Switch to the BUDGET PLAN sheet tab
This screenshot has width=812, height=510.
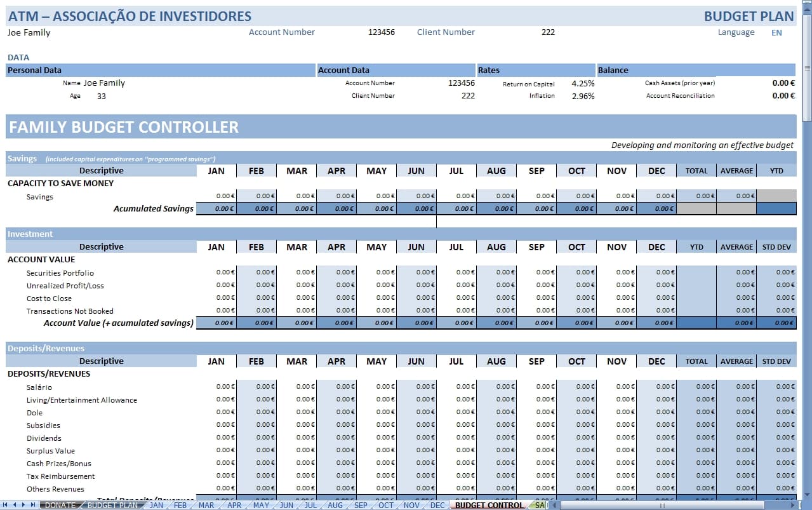click(x=112, y=505)
